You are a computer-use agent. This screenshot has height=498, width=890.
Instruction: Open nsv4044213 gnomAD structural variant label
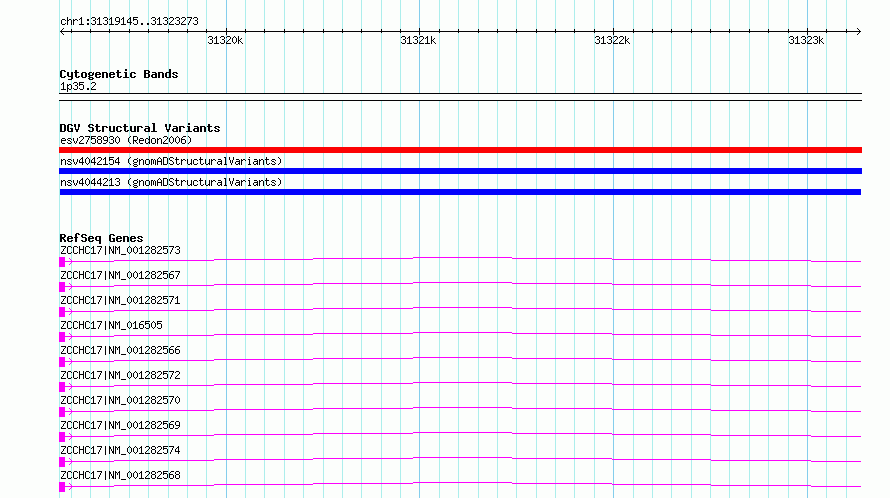171,182
